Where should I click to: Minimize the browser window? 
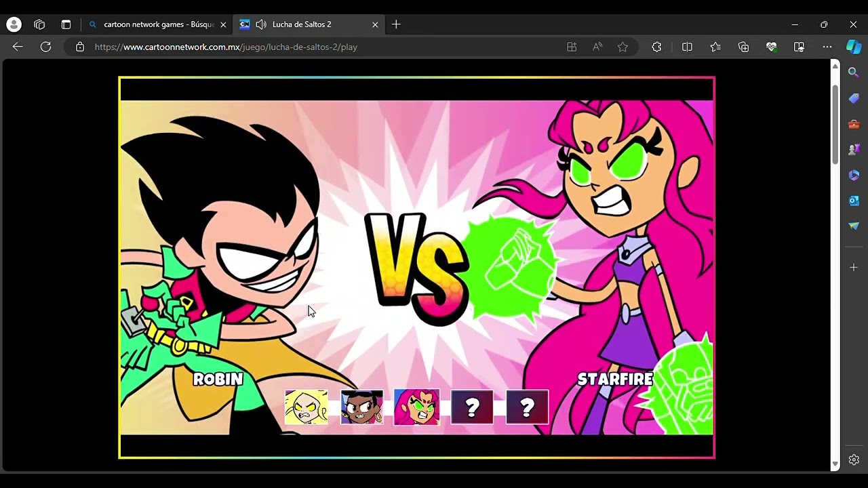795,24
